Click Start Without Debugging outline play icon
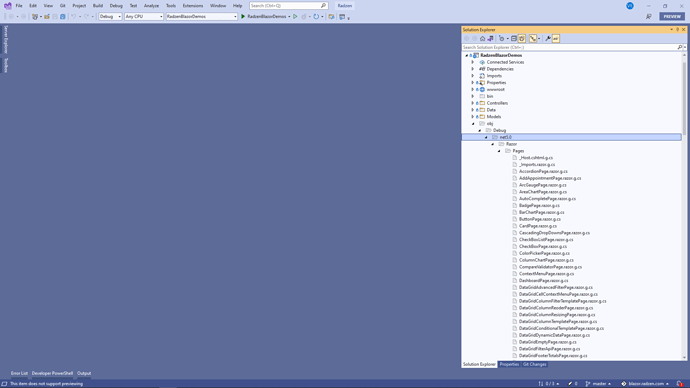 (295, 17)
